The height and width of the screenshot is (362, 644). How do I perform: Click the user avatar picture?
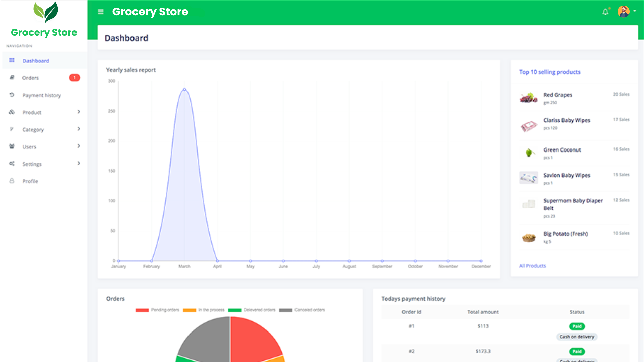click(624, 12)
